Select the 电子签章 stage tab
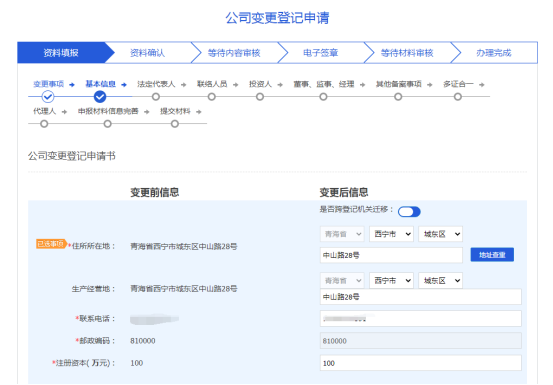Viewport: 553px width, 385px height. 321,53
